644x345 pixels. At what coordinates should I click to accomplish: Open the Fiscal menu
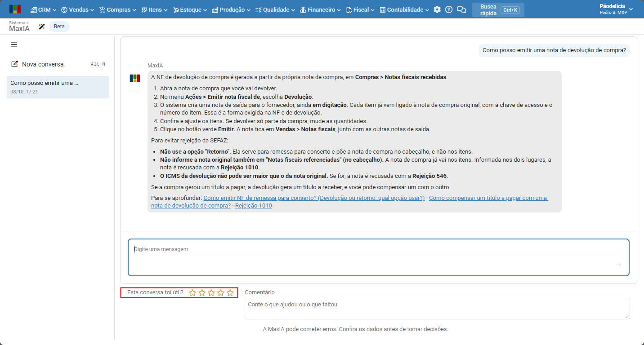pos(361,9)
